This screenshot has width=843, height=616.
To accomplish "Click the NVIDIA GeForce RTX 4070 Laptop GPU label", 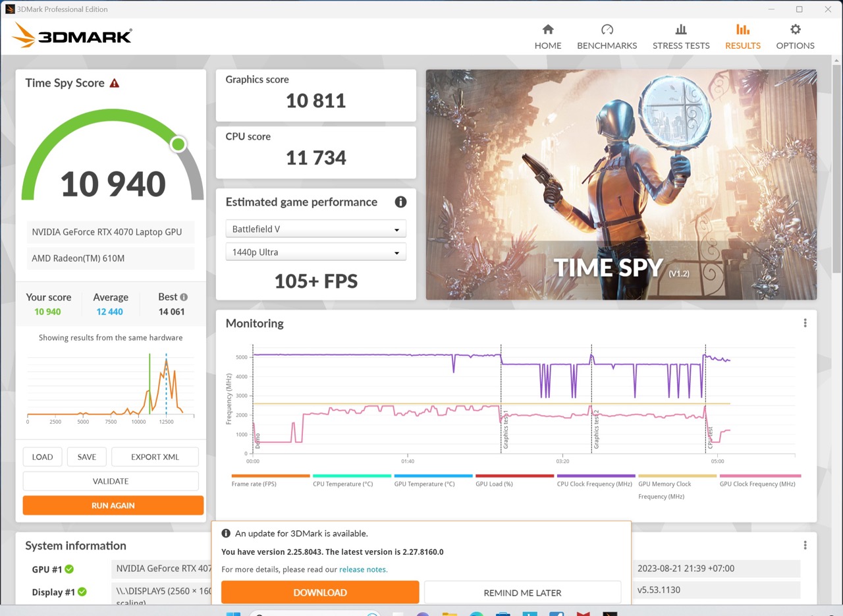I will [x=111, y=232].
